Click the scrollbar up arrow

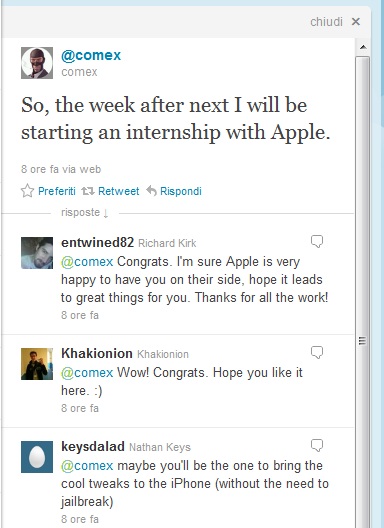(x=363, y=47)
